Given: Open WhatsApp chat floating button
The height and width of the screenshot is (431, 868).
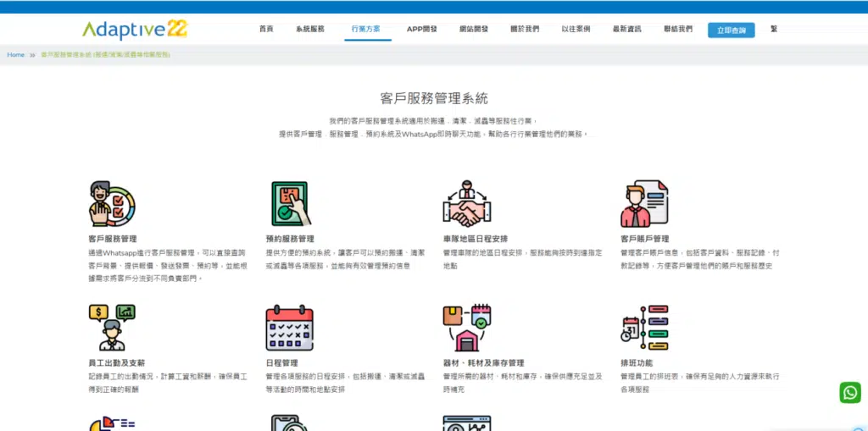Looking at the screenshot, I should [x=849, y=392].
